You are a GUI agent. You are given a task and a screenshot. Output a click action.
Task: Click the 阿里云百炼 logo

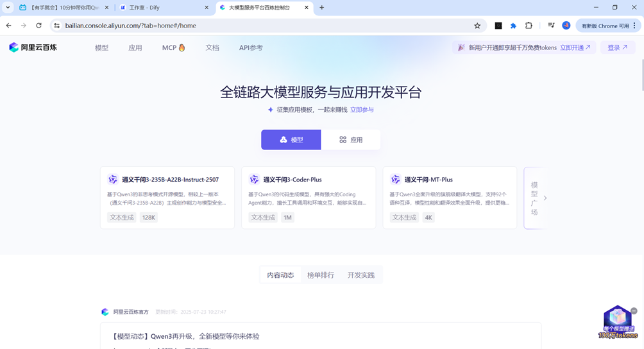coord(33,47)
